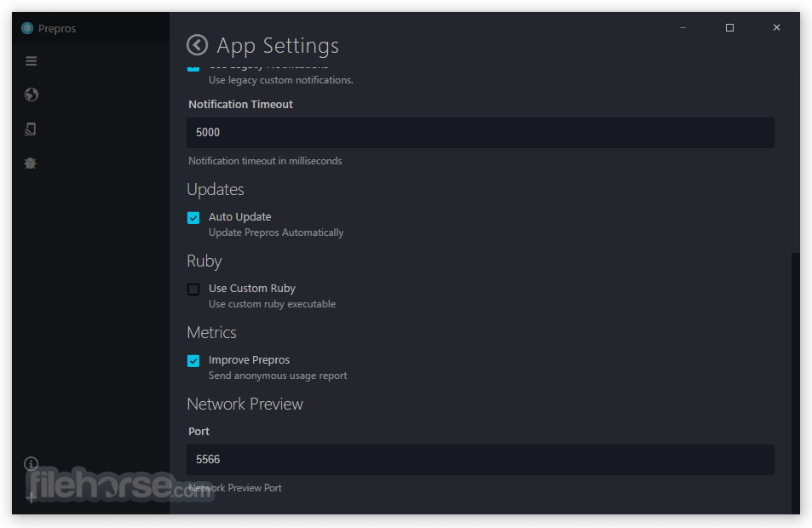This screenshot has height=528, width=812.
Task: Click the Network Preview section heading
Action: (x=245, y=404)
